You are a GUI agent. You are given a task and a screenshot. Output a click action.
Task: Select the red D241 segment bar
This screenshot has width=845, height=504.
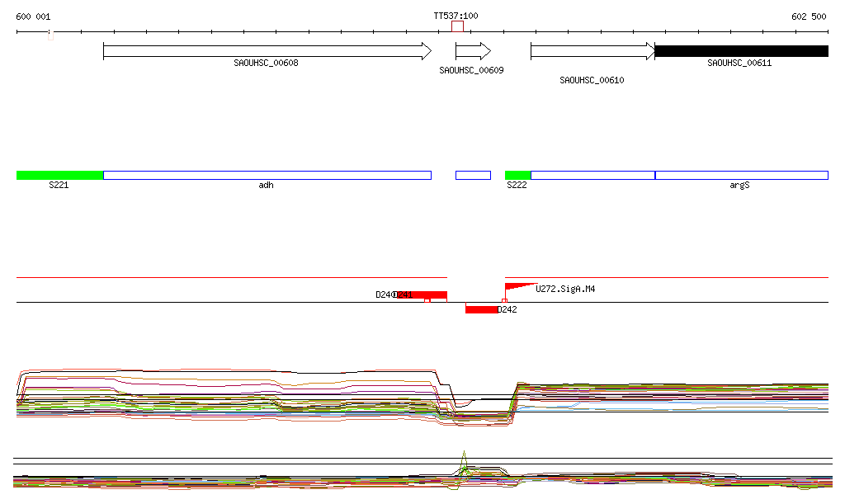(422, 294)
